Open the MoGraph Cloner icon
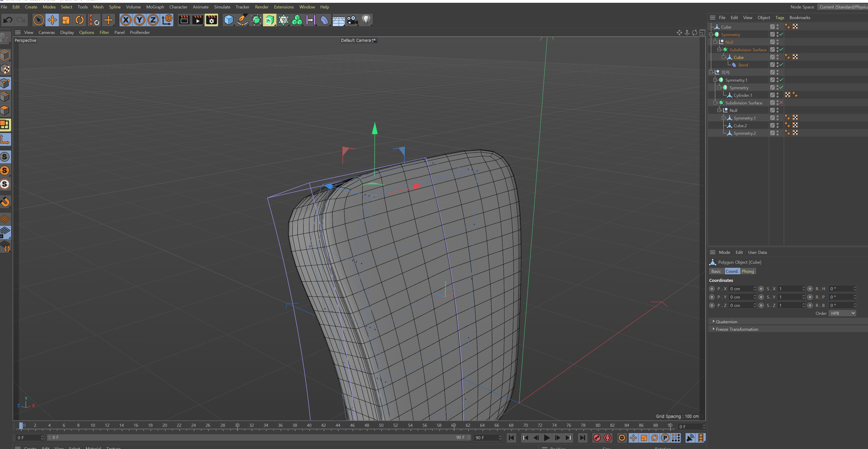 click(297, 20)
